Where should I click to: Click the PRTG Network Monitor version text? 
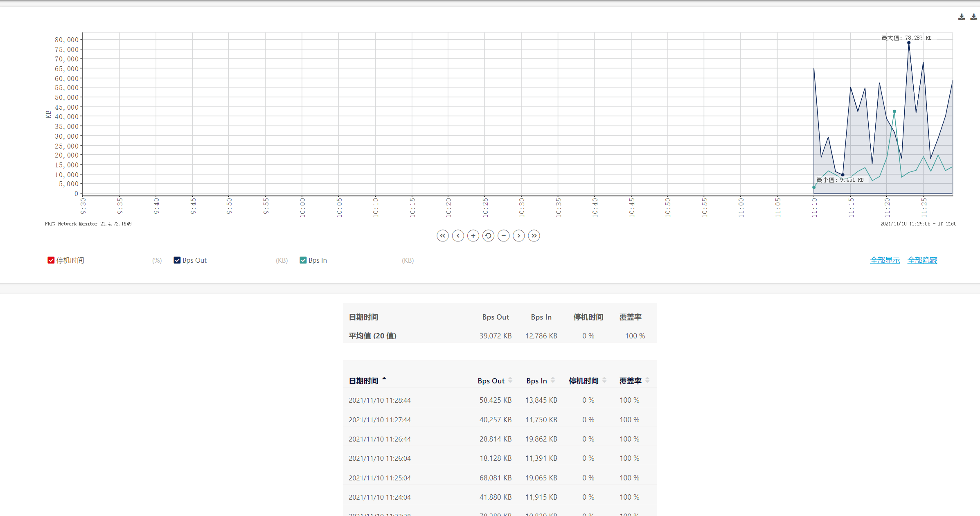(88, 224)
